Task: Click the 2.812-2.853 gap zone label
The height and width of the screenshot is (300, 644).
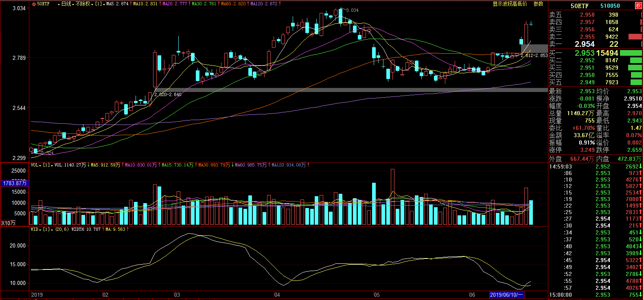Action: pos(534,55)
